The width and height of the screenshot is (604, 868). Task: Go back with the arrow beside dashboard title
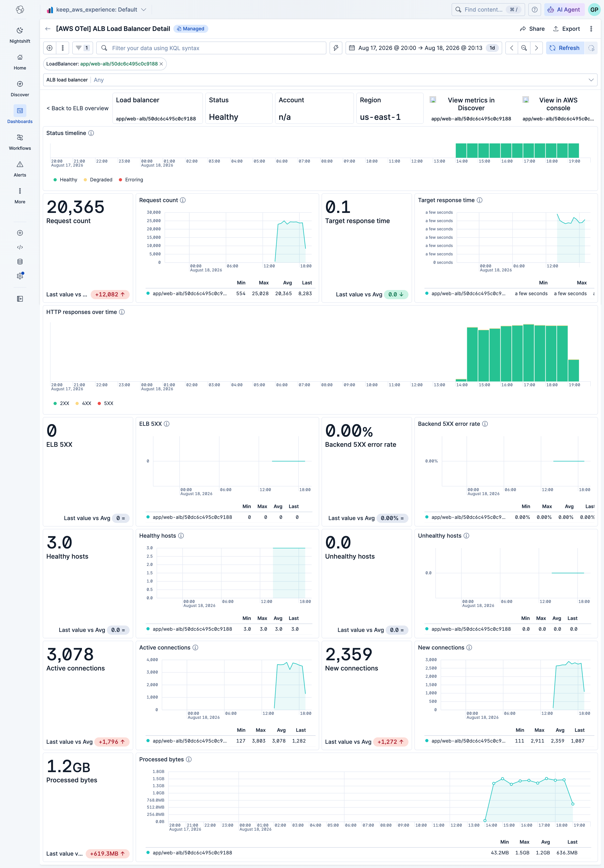point(48,29)
